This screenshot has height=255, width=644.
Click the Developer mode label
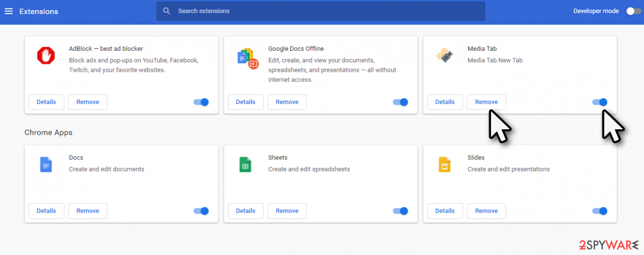point(596,11)
